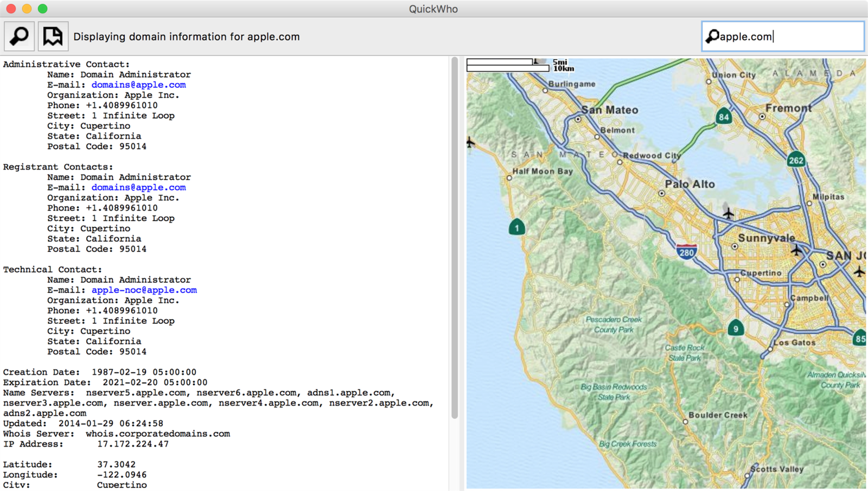Click the magnifier icon inside search field
The width and height of the screenshot is (868, 491).
tap(712, 36)
